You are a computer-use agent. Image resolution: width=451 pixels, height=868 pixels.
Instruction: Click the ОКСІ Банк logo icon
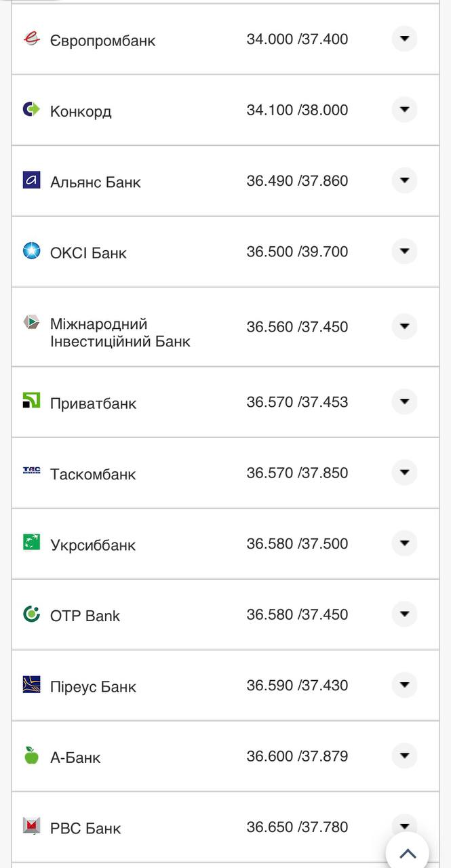(x=32, y=251)
